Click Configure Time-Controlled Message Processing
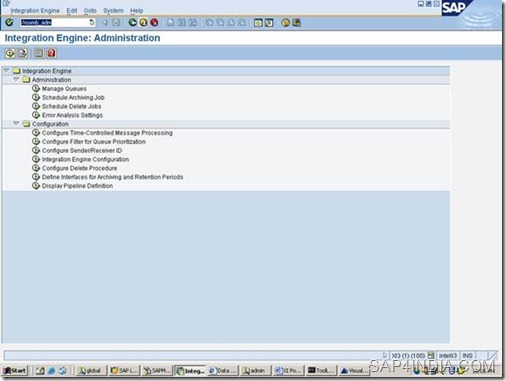This screenshot has width=506, height=381. 107,133
